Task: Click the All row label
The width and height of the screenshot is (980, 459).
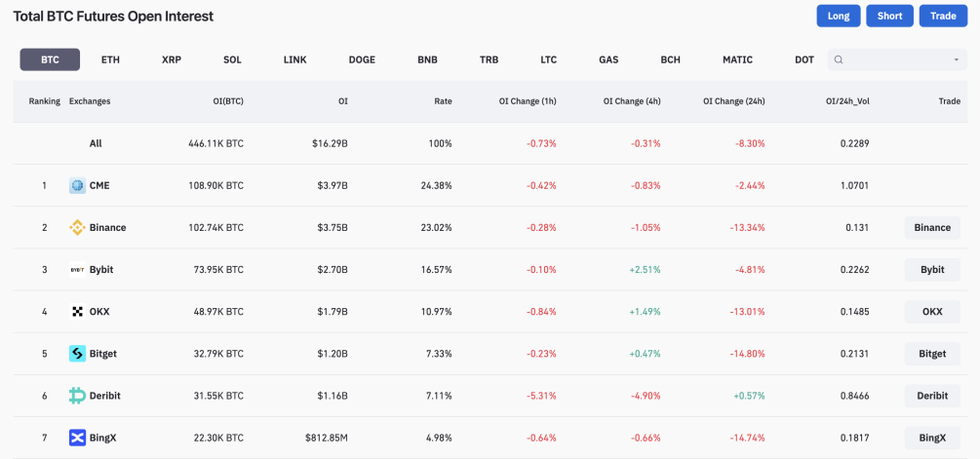Action: pyautogui.click(x=95, y=143)
